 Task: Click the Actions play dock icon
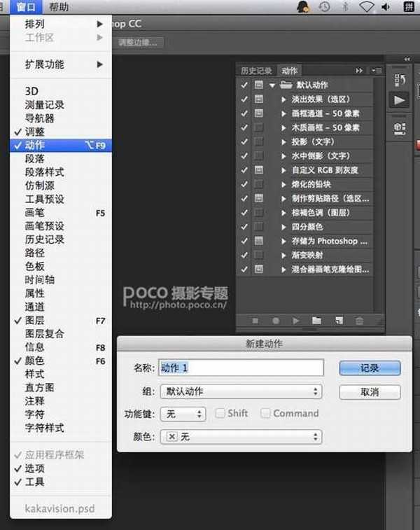(400, 101)
